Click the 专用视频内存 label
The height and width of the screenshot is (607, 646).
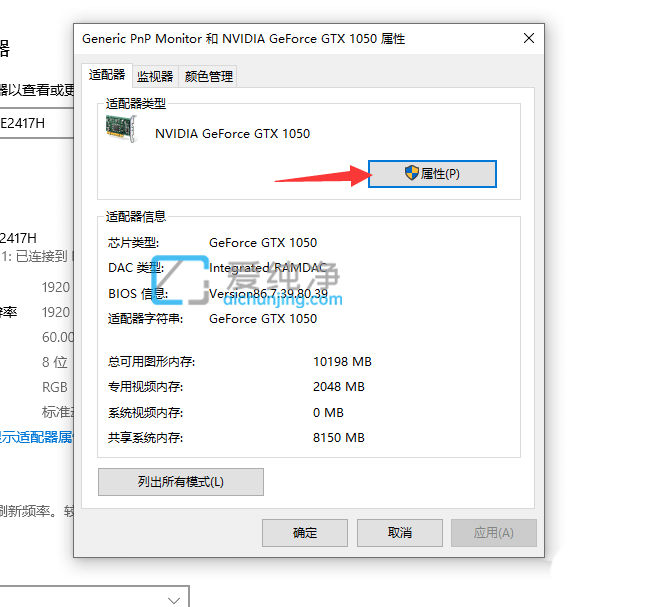coord(145,387)
